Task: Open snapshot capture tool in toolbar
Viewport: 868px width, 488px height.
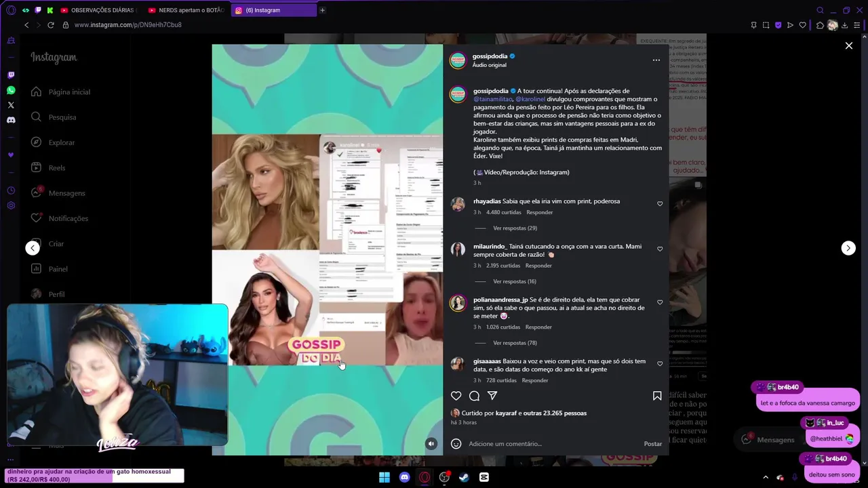Action: coord(766,25)
